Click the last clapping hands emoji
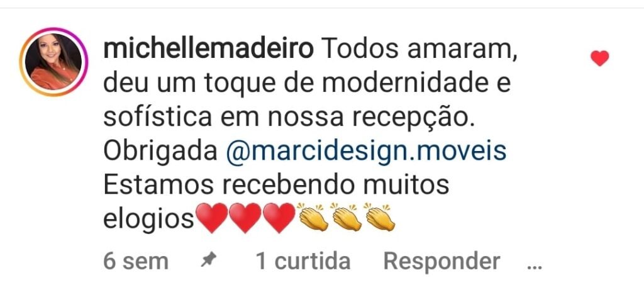 [379, 216]
